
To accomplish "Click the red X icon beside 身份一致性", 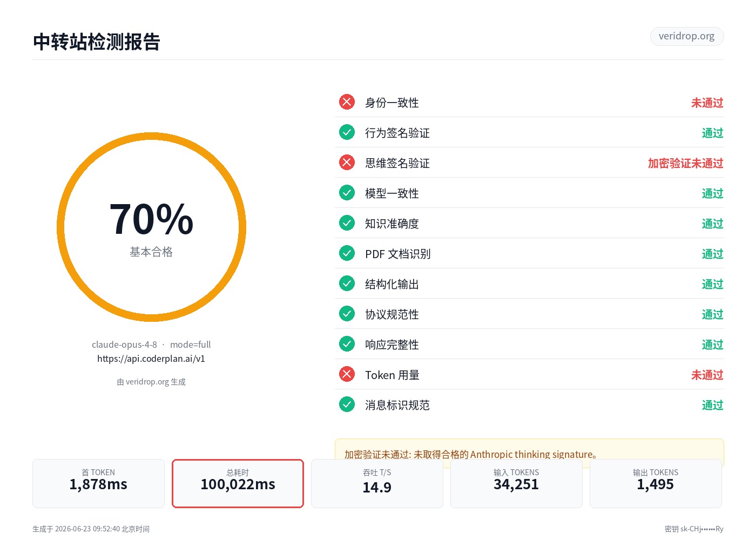I will tap(347, 102).
